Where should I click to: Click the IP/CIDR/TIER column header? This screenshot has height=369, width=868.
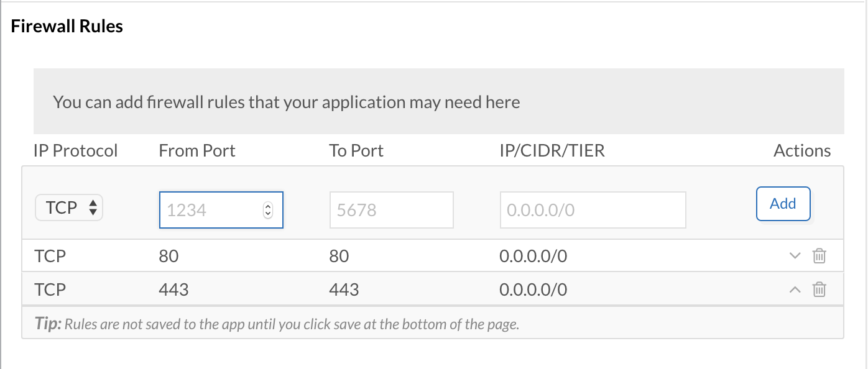[552, 151]
